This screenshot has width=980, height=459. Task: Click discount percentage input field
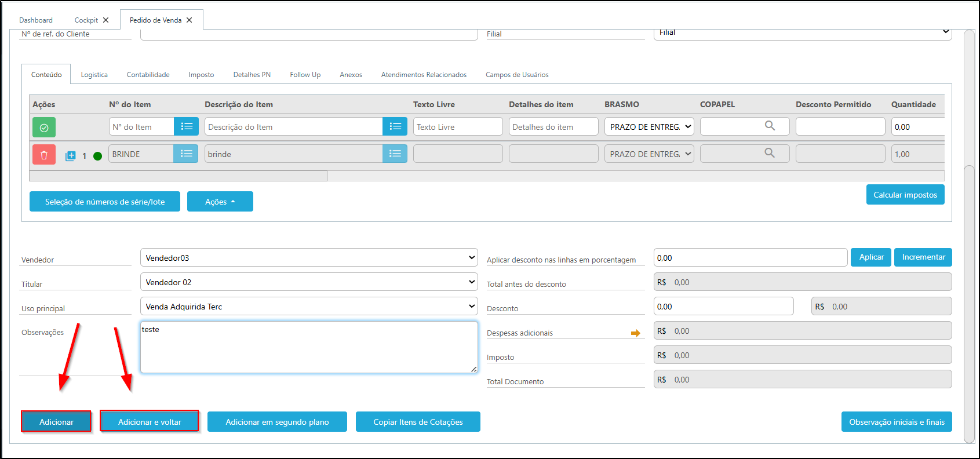click(x=751, y=257)
